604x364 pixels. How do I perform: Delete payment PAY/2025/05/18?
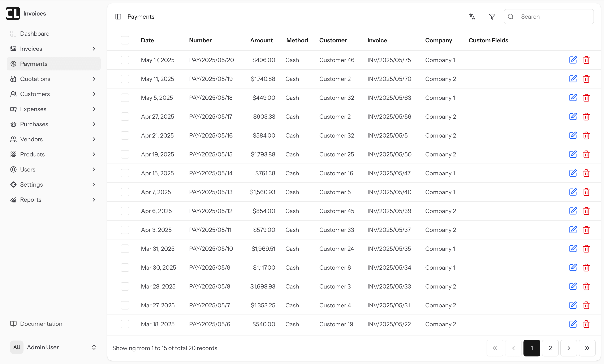point(586,97)
